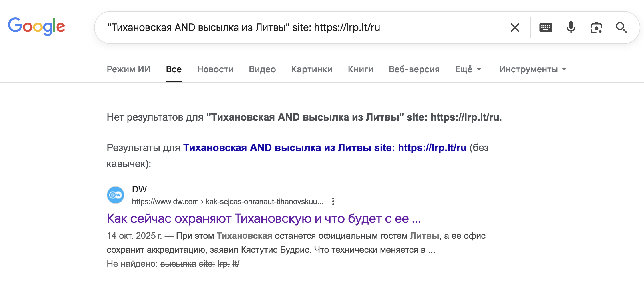This screenshot has width=644, height=289.
Task: Click the search magnifier icon
Action: tap(621, 27)
